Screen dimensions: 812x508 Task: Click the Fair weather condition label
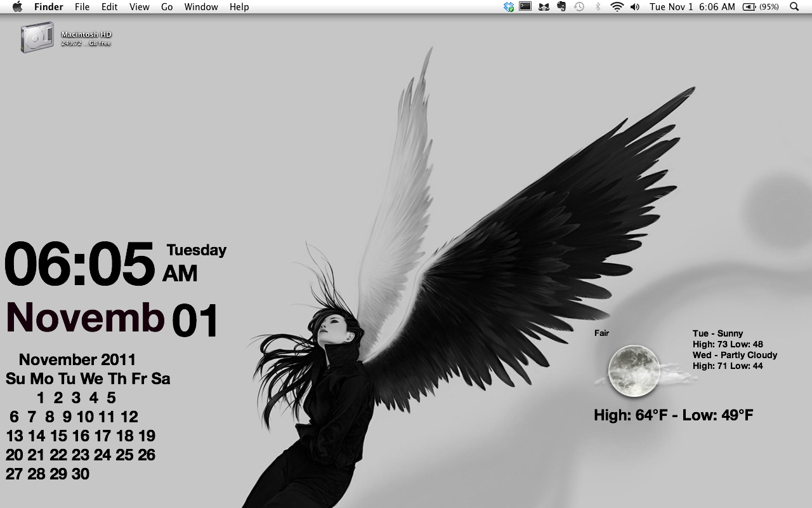pyautogui.click(x=601, y=333)
